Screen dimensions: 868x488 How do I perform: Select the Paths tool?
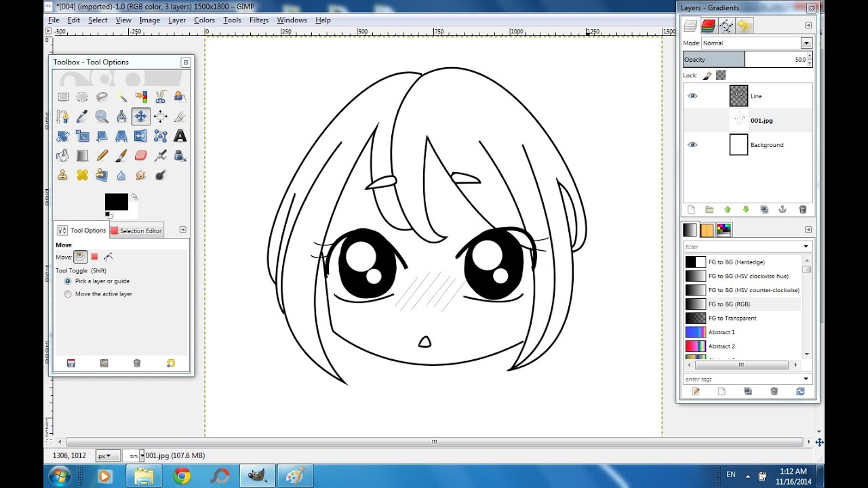[x=63, y=117]
